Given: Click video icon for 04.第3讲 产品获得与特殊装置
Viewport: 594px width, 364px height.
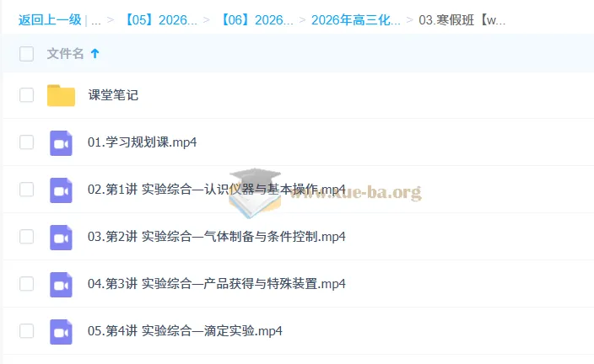Looking at the screenshot, I should 61,284.
